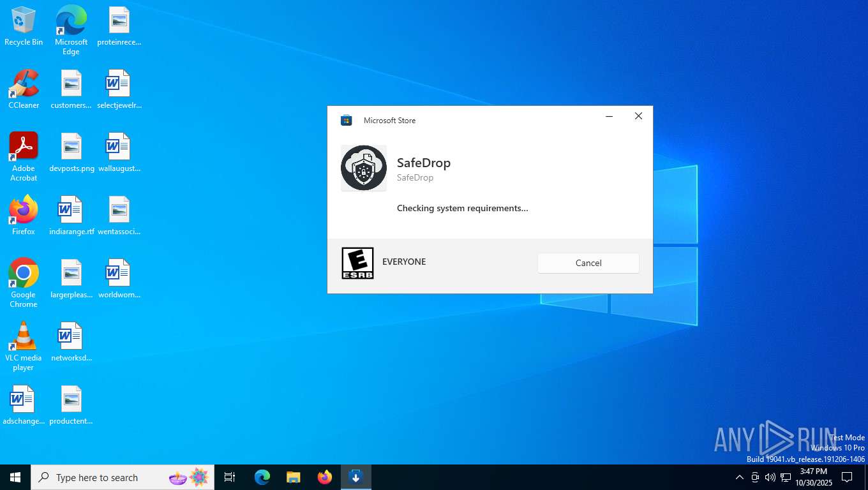
Task: Open the Action Center notifications icon
Action: pyautogui.click(x=847, y=477)
